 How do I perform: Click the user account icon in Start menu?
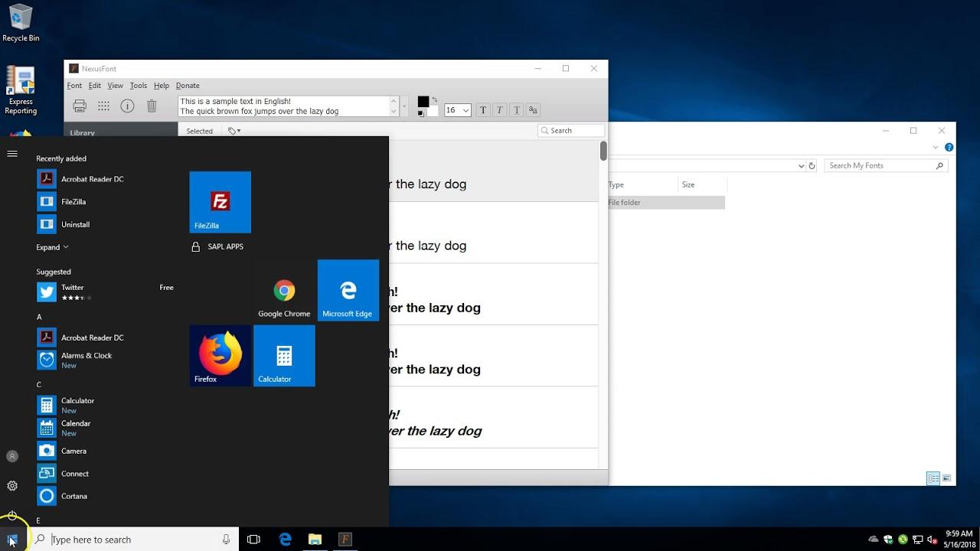click(x=12, y=456)
